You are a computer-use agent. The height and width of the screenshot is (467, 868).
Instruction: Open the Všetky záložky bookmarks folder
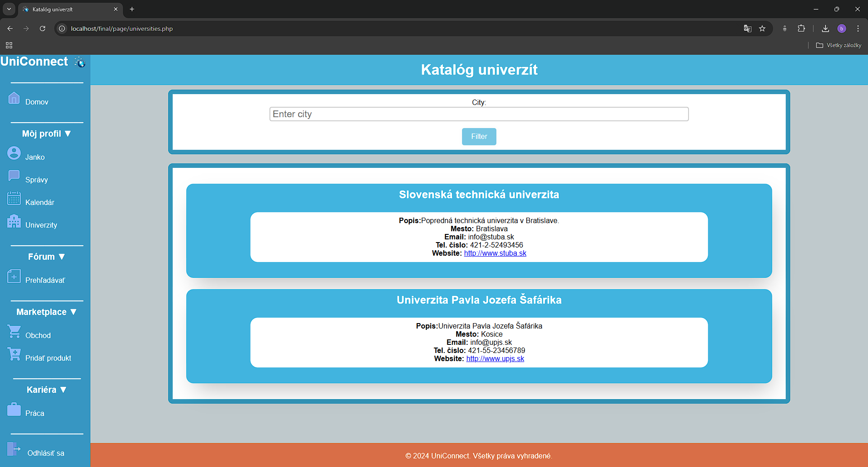coord(839,45)
